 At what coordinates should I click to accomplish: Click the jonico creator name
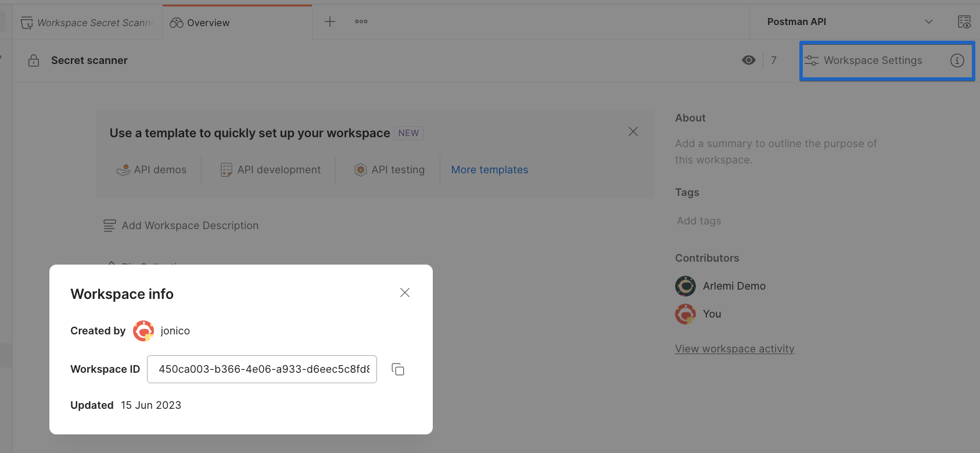click(175, 331)
